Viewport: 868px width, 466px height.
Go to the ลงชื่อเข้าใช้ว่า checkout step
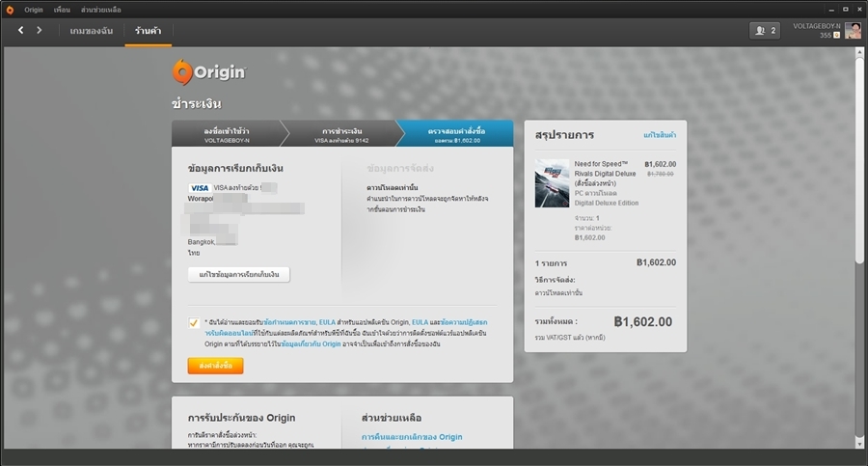(227, 133)
